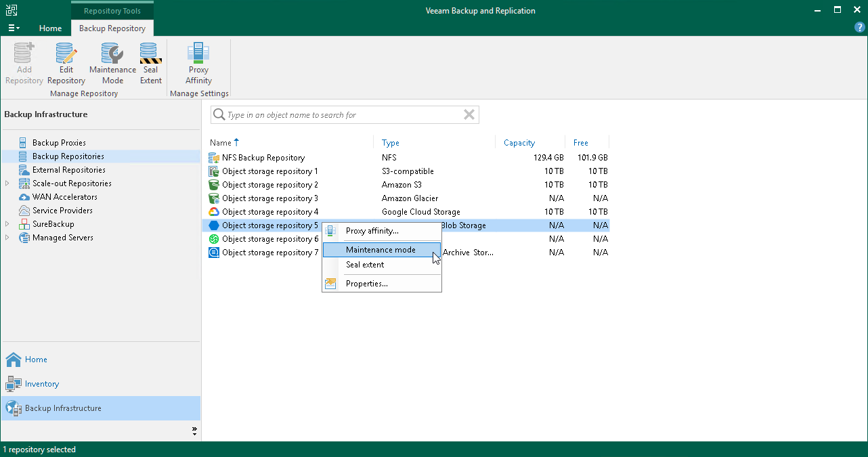Click the Veeam application logo icon

[12, 10]
